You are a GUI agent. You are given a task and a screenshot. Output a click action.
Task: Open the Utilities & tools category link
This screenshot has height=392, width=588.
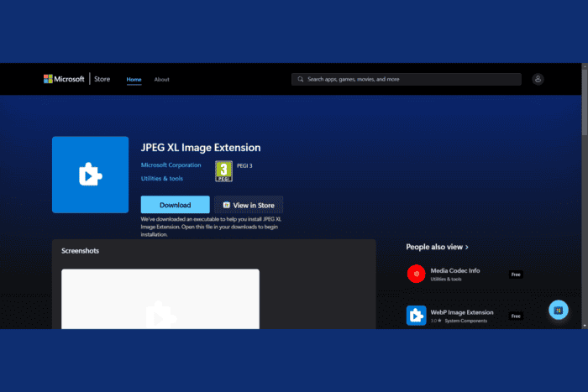(x=161, y=178)
